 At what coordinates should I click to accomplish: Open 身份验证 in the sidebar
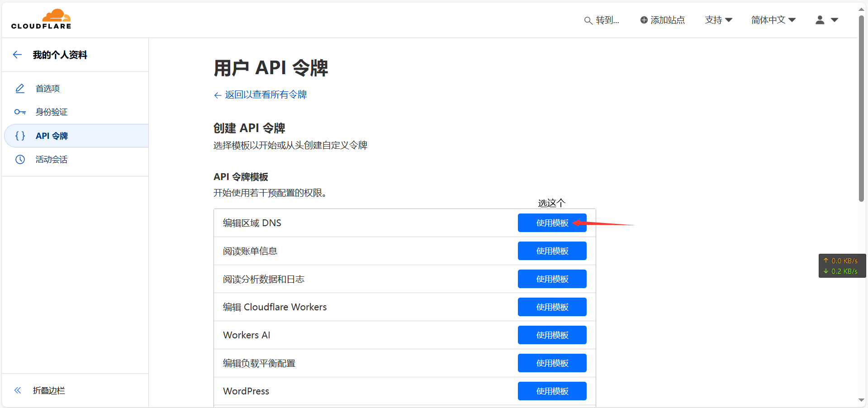[76, 112]
